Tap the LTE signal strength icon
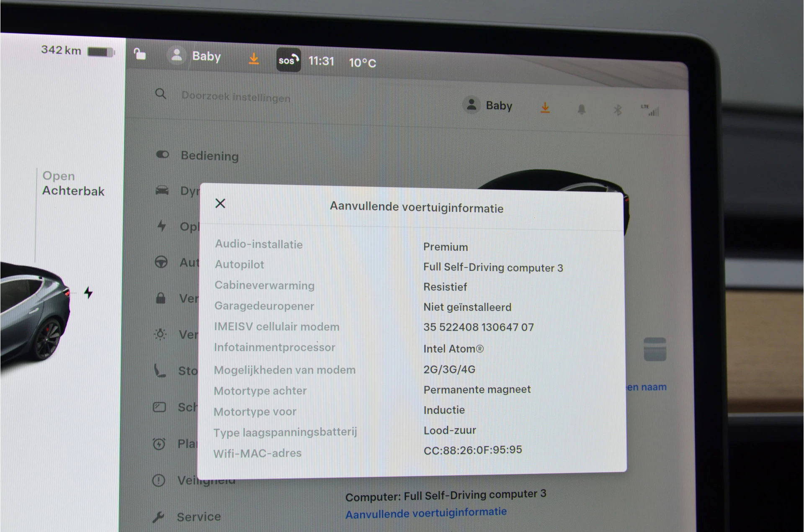Image resolution: width=804 pixels, height=532 pixels. click(650, 111)
